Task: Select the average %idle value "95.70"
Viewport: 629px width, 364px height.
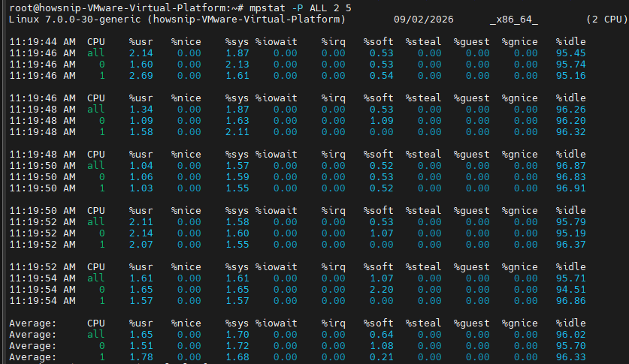Action: point(571,345)
